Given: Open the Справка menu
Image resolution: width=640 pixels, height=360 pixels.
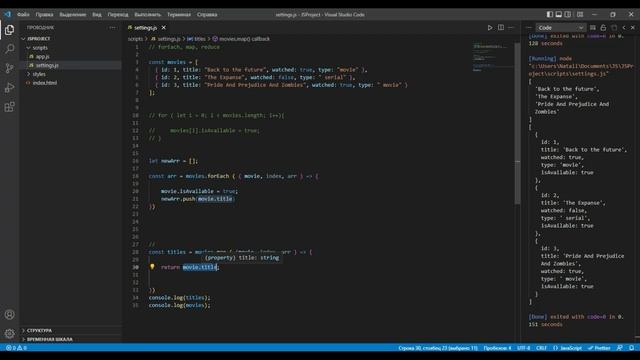Looking at the screenshot, I should pyautogui.click(x=207, y=14).
